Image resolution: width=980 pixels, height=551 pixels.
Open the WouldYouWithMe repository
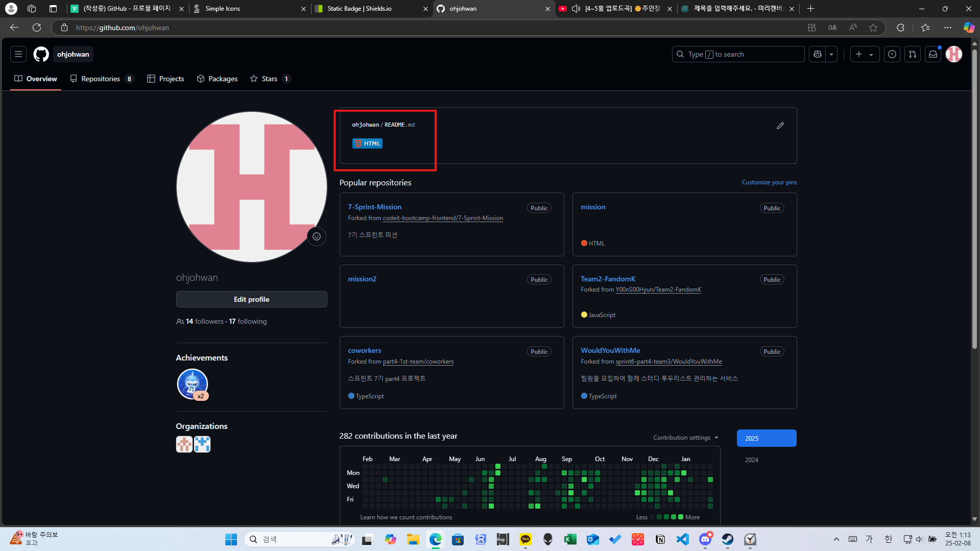coord(610,350)
